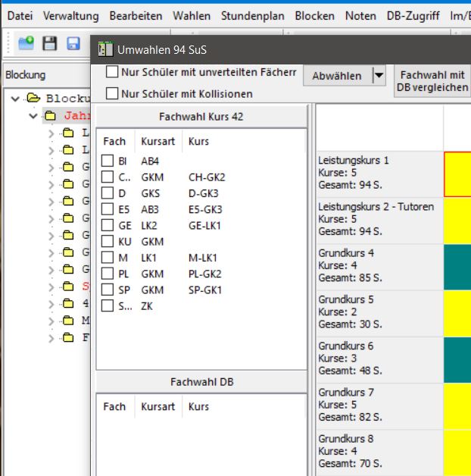Select the Grundkurs 7 row header
471x476 pixels.
[x=380, y=405]
